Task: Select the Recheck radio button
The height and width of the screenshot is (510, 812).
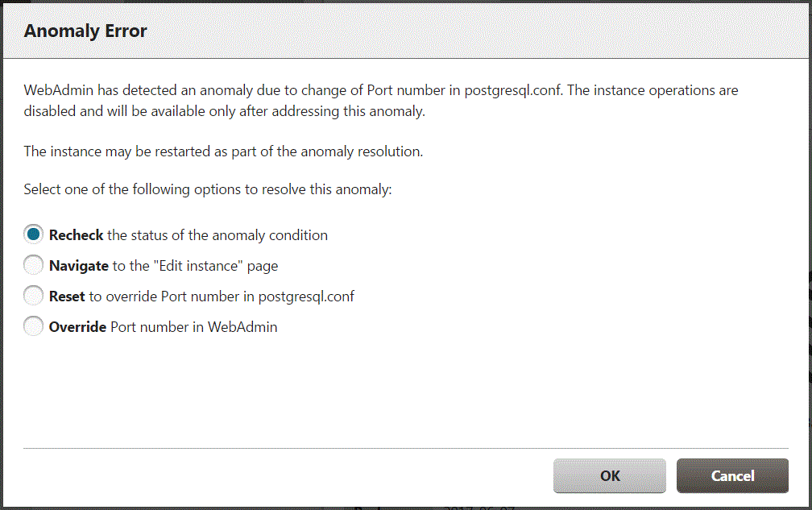Action: (33, 234)
